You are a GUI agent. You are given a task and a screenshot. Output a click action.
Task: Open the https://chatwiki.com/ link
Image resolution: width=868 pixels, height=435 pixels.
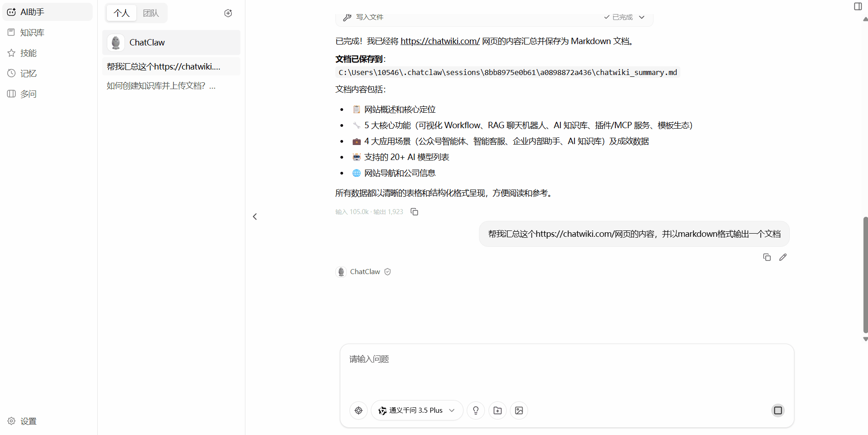tap(440, 41)
